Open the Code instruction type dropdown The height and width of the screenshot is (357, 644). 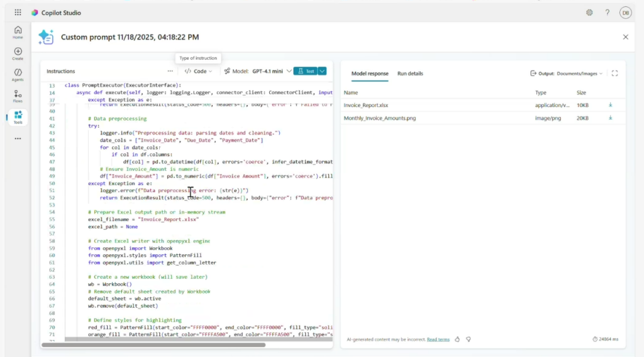(198, 71)
